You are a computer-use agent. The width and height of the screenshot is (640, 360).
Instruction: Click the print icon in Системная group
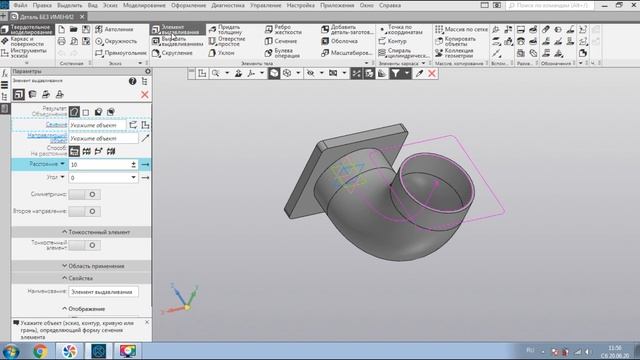coord(61,41)
